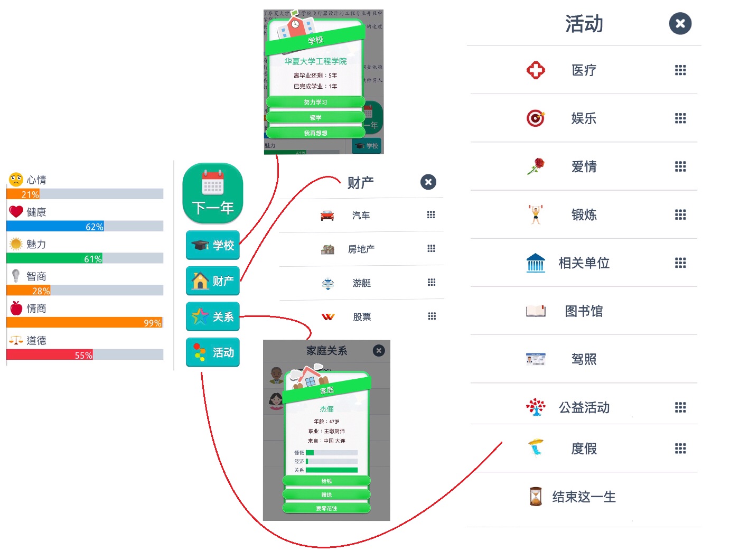Click the 下一年 calendar button
Screen dimensions: 749x560
213,193
